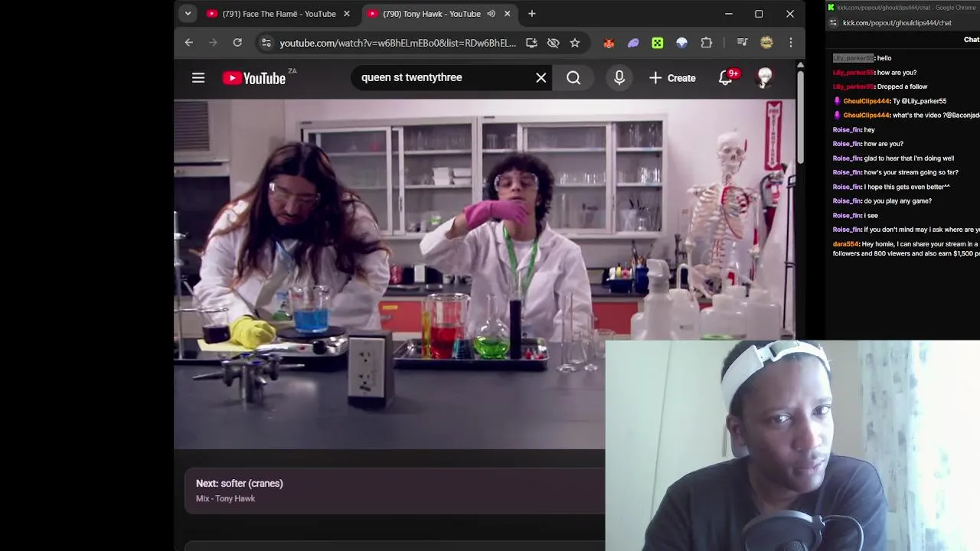Click the install app icon in address bar
980x551 pixels.
click(531, 43)
